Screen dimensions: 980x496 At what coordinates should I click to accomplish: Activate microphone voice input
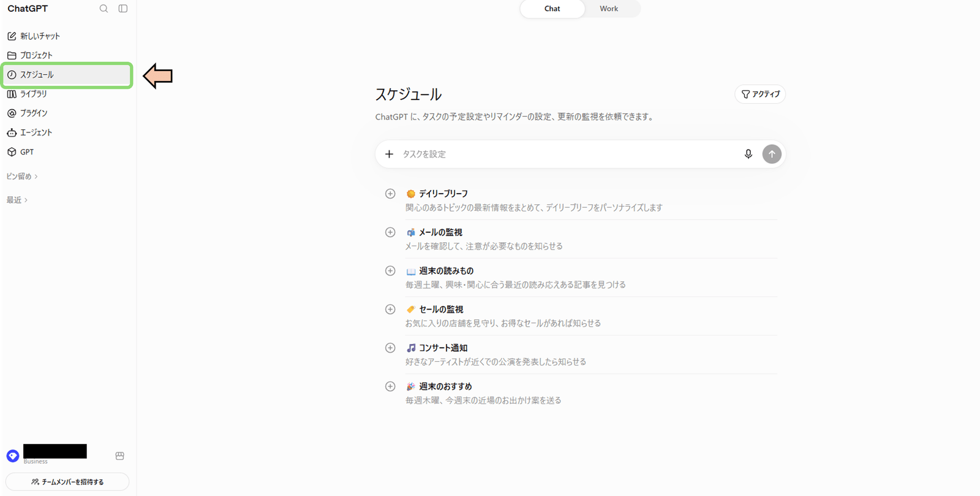748,154
